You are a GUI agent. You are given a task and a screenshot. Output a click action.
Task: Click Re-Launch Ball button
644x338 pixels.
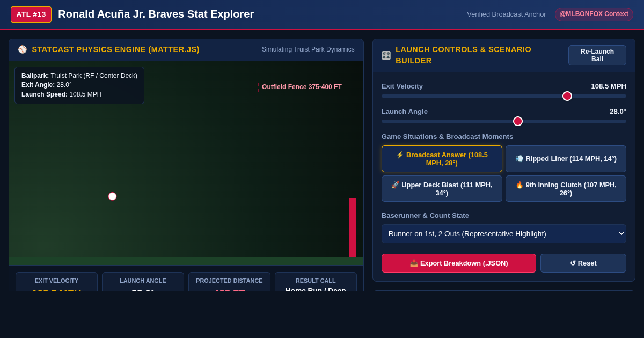597,55
